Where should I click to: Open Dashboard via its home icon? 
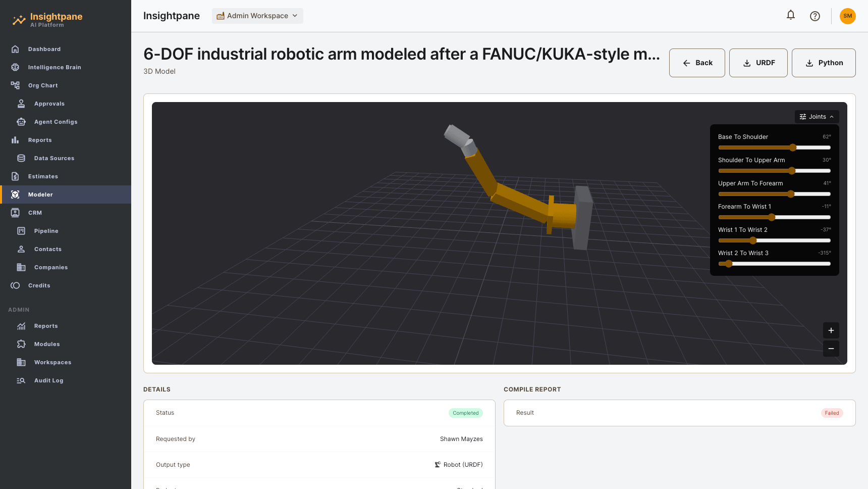[x=15, y=49]
